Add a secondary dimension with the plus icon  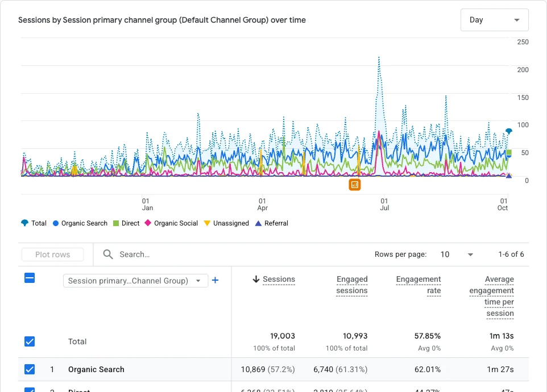pyautogui.click(x=216, y=280)
